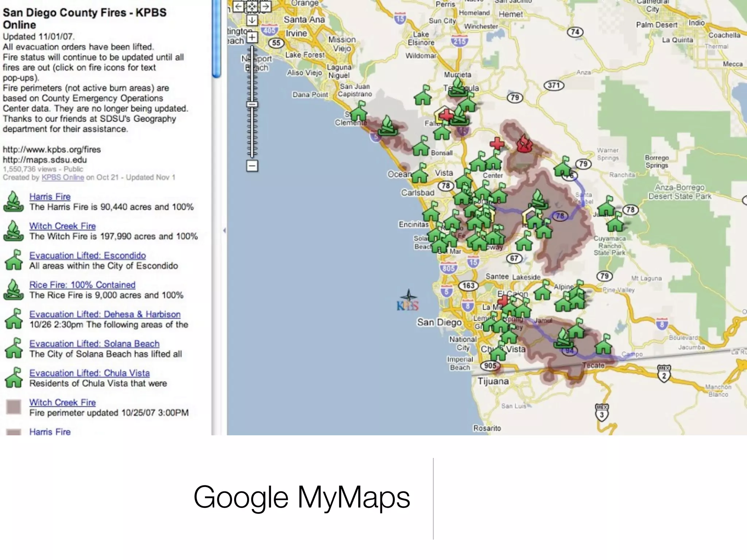Open Witch Creek Fire perimeter link
The height and width of the screenshot is (560, 747).
pos(62,402)
